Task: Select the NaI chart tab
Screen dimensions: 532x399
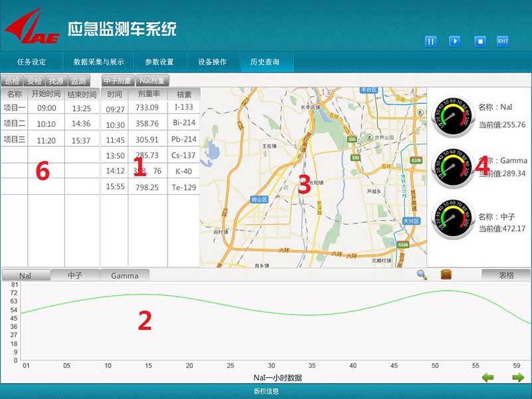Action: click(25, 275)
